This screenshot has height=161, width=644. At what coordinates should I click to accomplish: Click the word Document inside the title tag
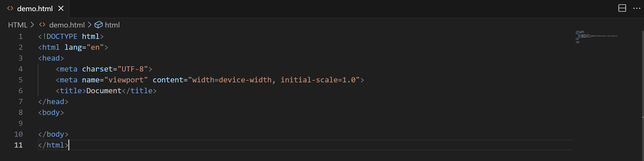104,91
